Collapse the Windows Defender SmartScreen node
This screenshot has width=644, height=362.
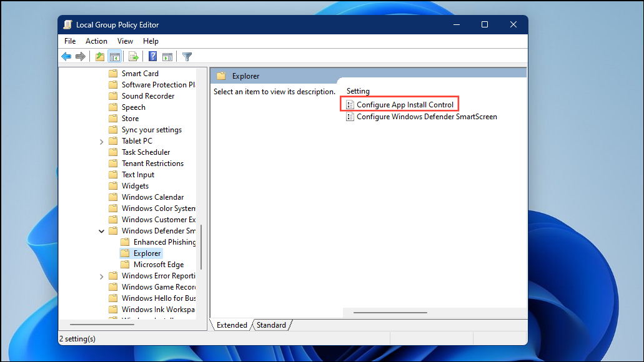pyautogui.click(x=101, y=230)
